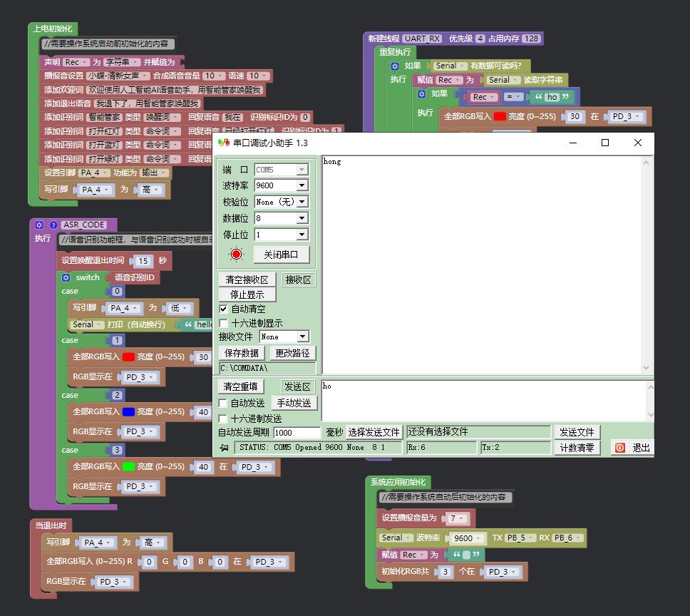This screenshot has width=690, height=616.
Task: Open the 波特率 9600 dropdown
Action: [x=302, y=185]
